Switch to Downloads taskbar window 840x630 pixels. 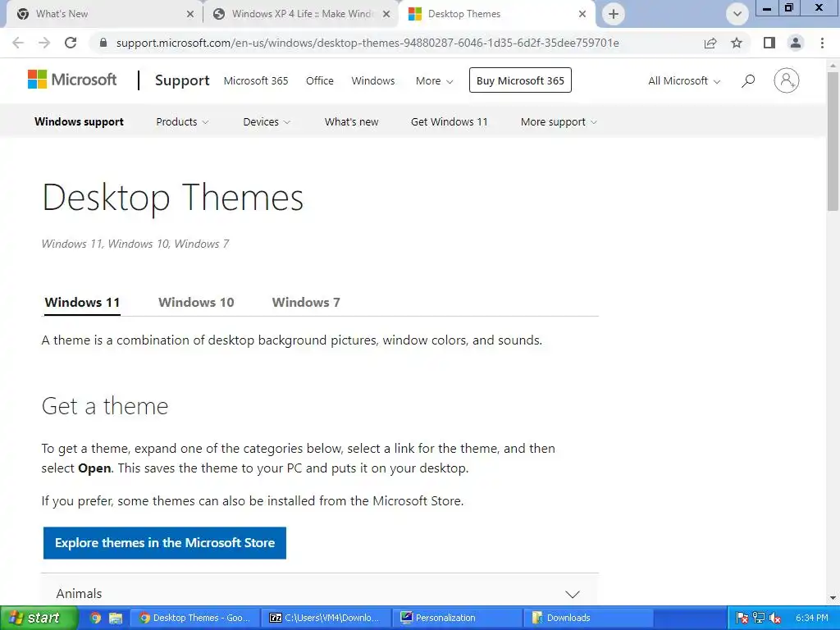(x=587, y=618)
